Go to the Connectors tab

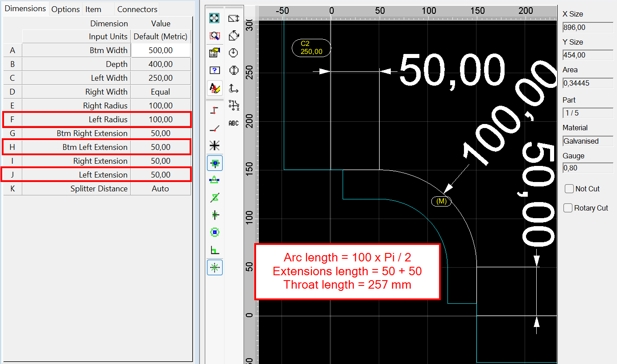[x=137, y=9]
